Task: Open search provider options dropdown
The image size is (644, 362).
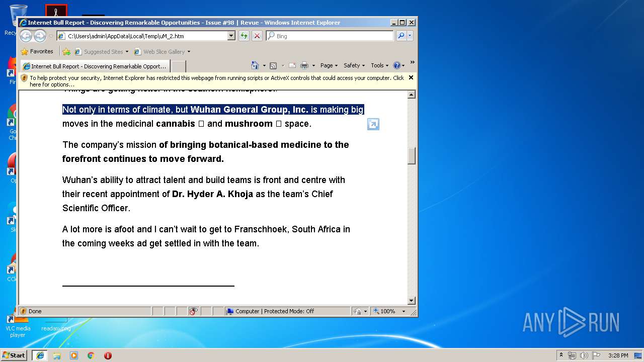Action: coord(410,36)
